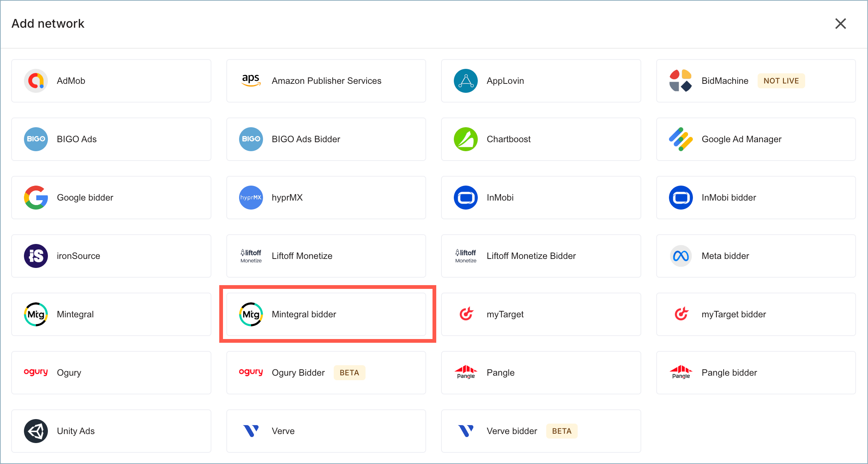Select hyprMX network label
Screen dimensions: 868x464
[287, 198]
